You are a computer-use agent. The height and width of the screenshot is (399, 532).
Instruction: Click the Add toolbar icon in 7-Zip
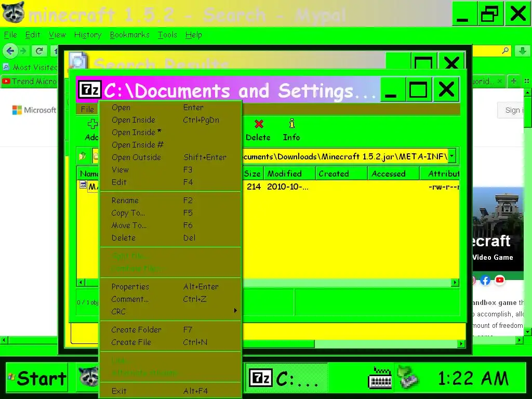[x=92, y=124]
